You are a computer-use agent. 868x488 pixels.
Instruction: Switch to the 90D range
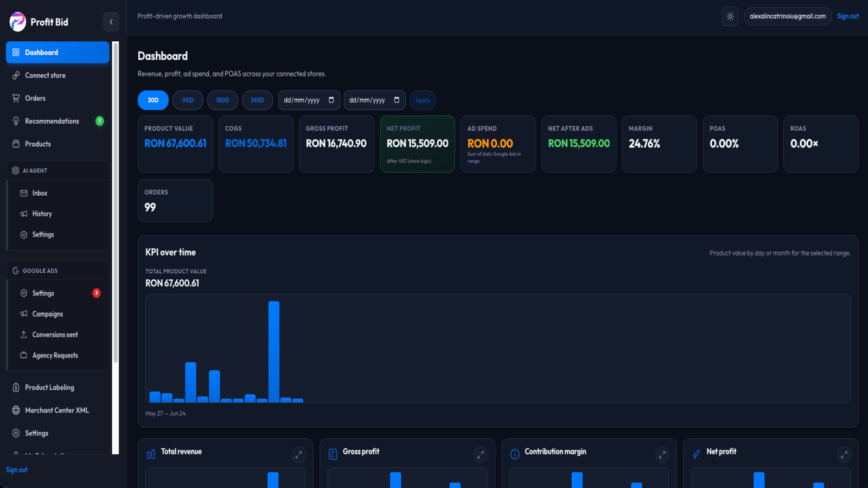click(x=188, y=100)
